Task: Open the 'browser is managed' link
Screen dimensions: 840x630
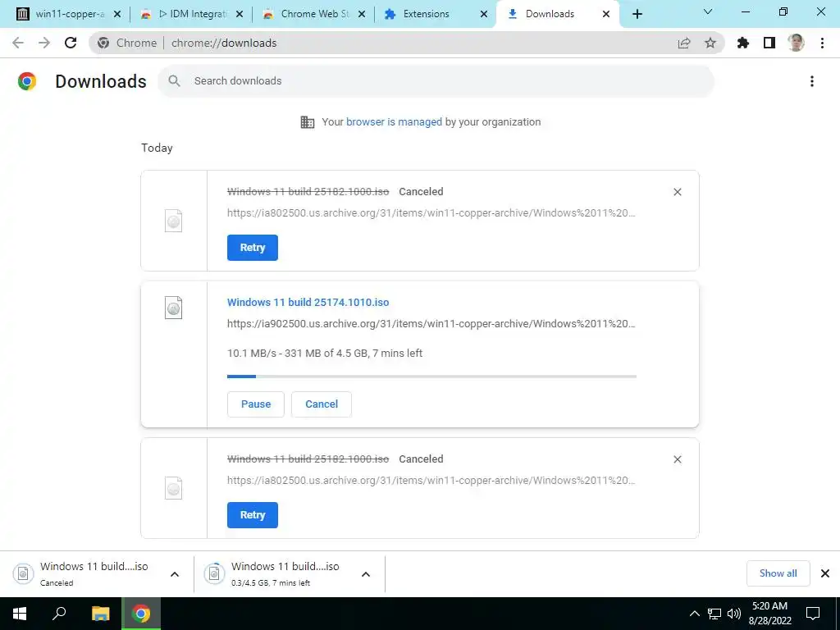Action: pyautogui.click(x=394, y=121)
